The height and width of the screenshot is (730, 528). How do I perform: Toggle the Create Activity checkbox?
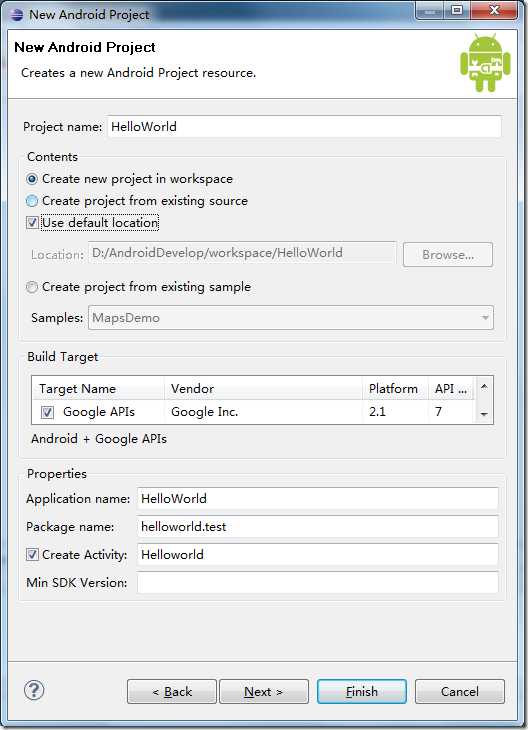[32, 554]
